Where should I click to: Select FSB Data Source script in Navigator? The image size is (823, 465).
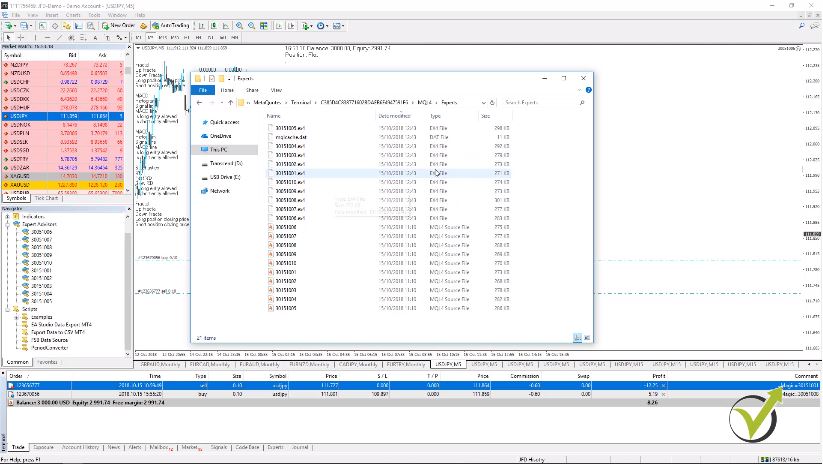coord(49,340)
